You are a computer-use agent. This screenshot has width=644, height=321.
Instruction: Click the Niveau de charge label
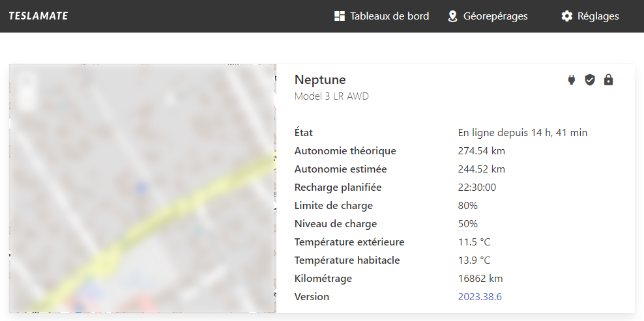[336, 224]
